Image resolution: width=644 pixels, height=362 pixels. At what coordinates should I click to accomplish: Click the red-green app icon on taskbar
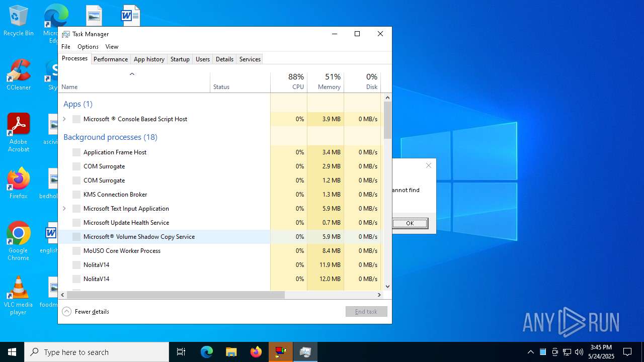click(281, 352)
